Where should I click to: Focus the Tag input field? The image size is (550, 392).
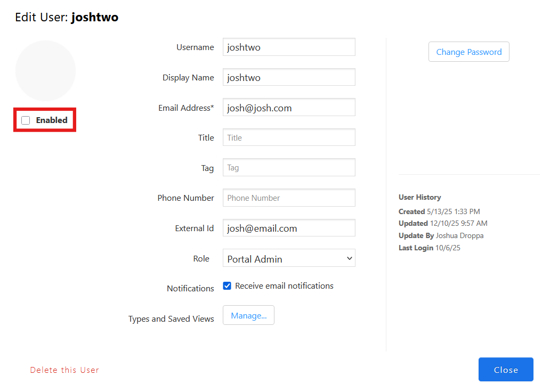pyautogui.click(x=289, y=168)
